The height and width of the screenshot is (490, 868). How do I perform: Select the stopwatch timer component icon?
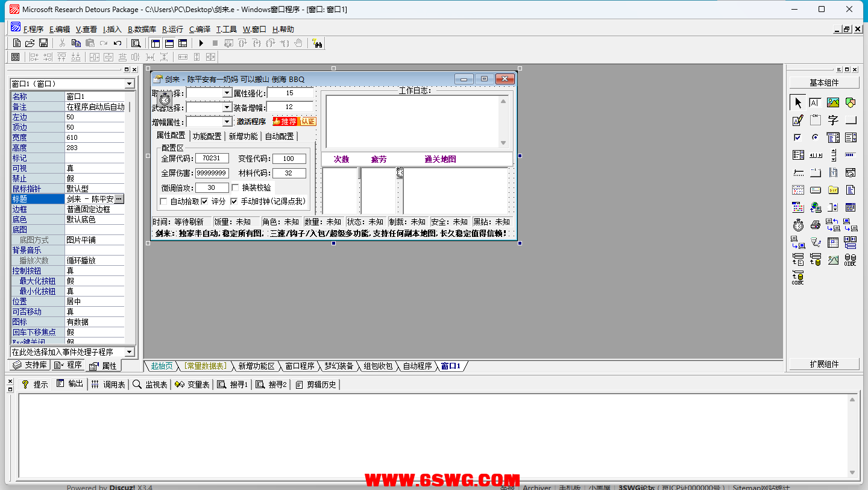coord(798,225)
